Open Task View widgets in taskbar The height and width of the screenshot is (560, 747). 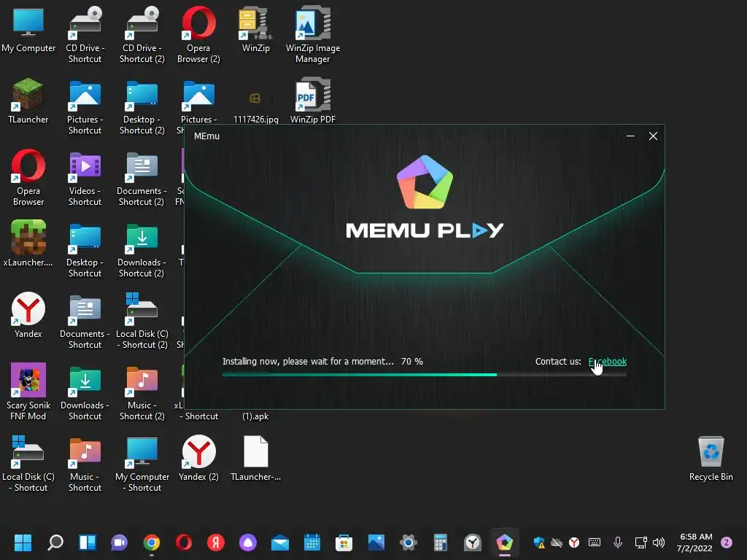(88, 542)
